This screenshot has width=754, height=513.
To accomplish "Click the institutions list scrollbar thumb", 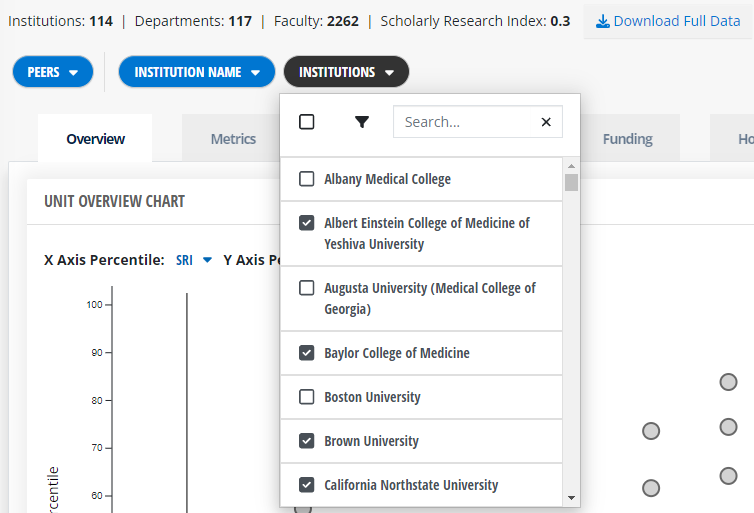I will pos(571,183).
